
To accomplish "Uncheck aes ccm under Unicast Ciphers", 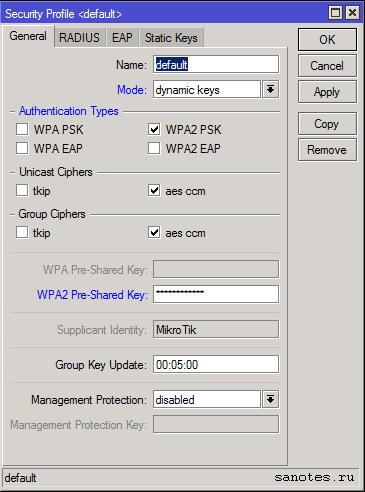I will coord(154,191).
